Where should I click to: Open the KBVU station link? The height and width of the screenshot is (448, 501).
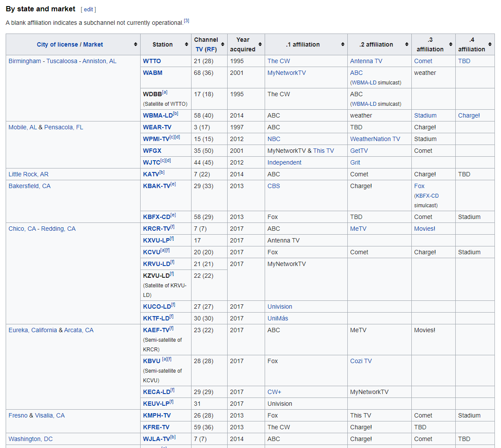pyautogui.click(x=151, y=361)
